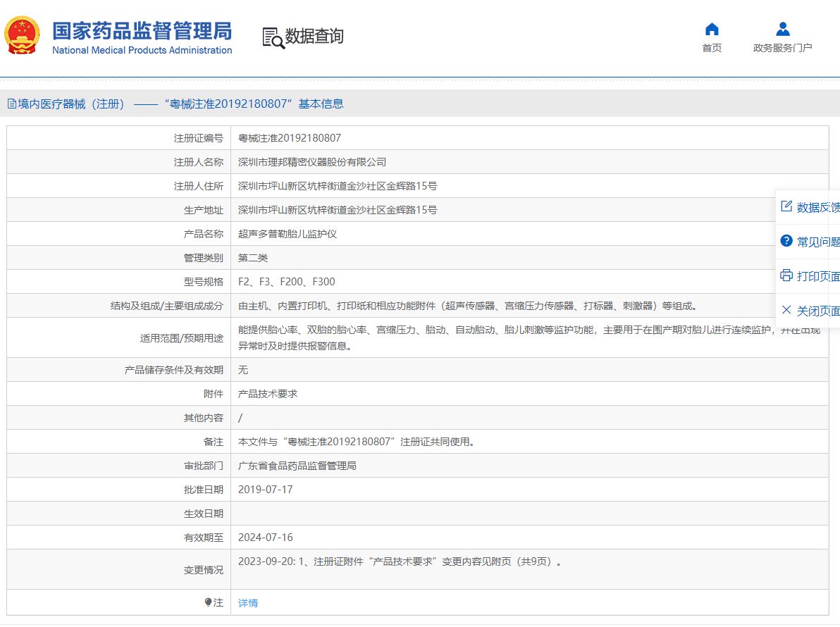
Task: Click the 审批部门 label
Action: coord(204,466)
